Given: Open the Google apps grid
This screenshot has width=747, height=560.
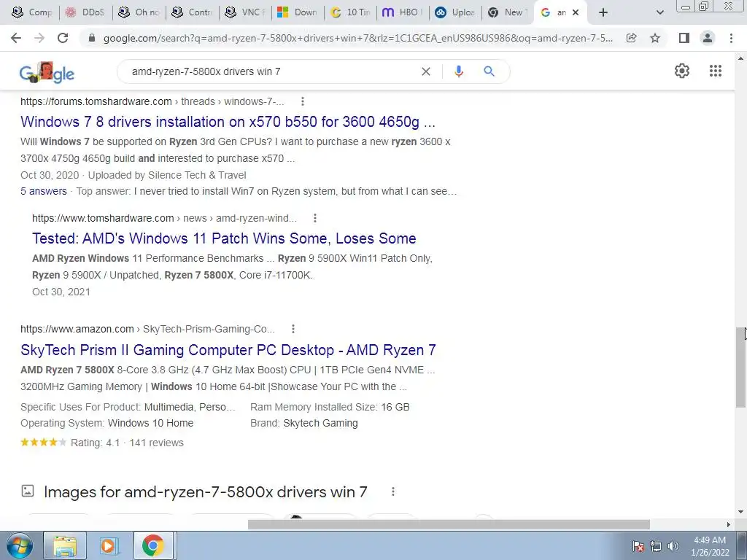Looking at the screenshot, I should coord(716,71).
